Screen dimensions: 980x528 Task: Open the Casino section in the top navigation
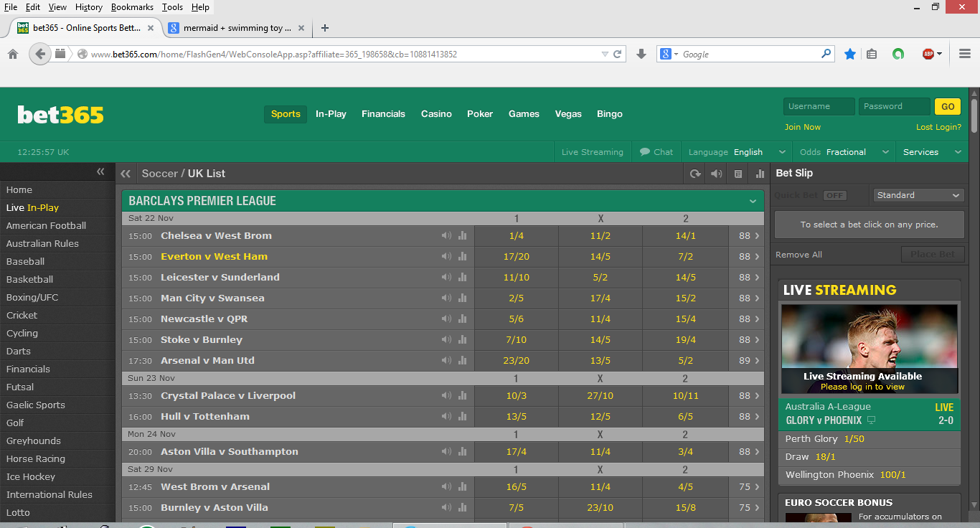(x=436, y=114)
